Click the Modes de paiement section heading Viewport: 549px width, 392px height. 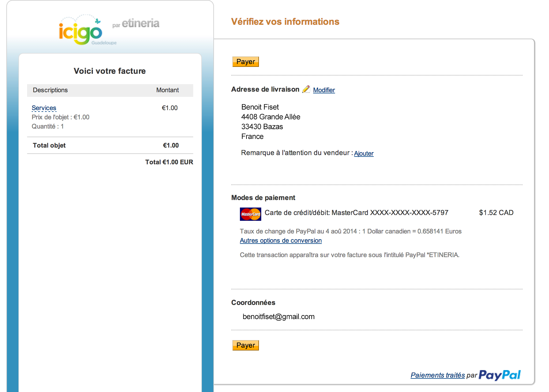(263, 197)
